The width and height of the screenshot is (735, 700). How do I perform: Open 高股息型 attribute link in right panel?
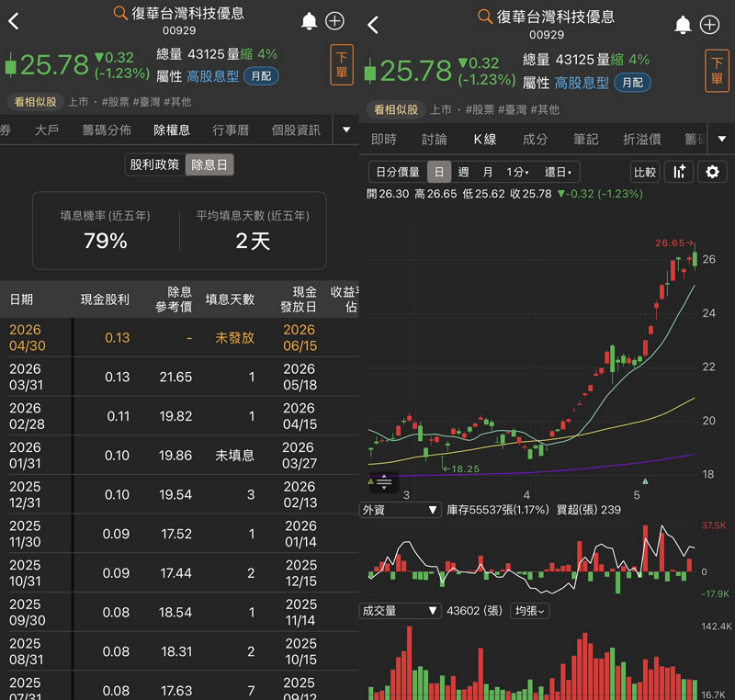[x=582, y=83]
